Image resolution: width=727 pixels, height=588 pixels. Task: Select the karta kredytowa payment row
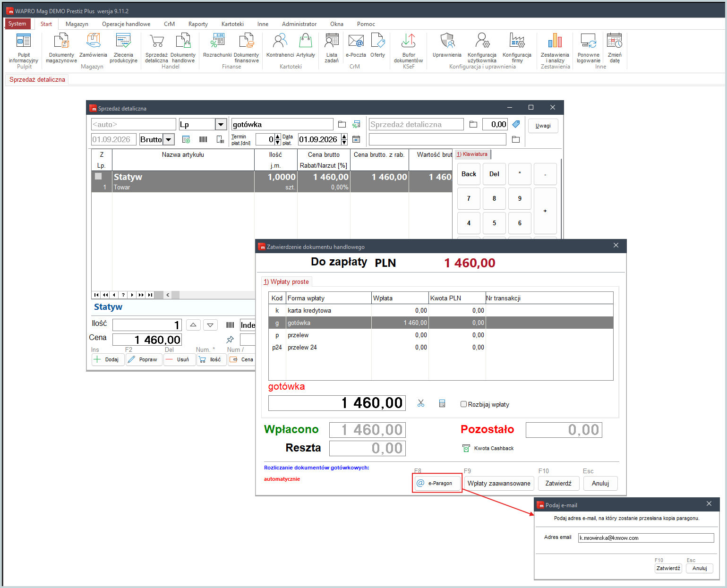tap(441, 310)
